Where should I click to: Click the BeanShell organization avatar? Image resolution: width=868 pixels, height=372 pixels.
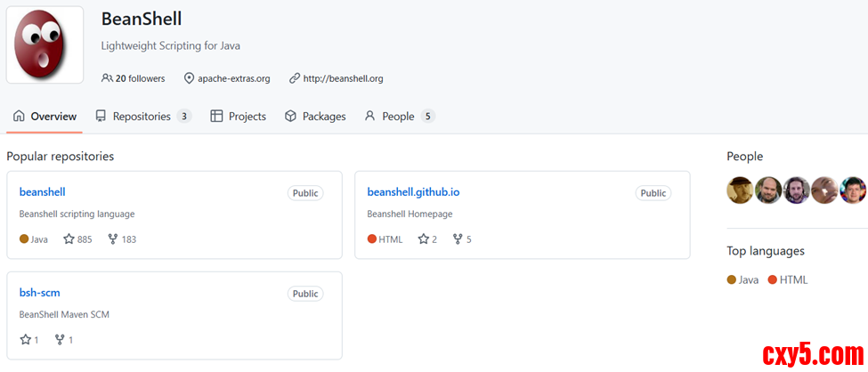point(45,45)
